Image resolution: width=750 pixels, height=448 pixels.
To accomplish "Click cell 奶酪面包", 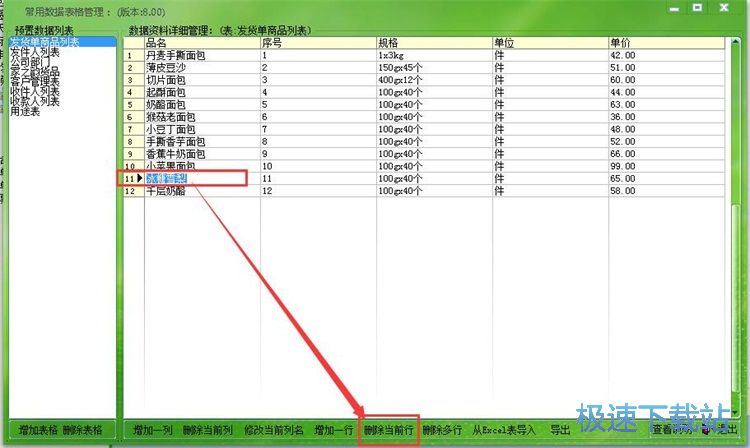I will coord(202,105).
